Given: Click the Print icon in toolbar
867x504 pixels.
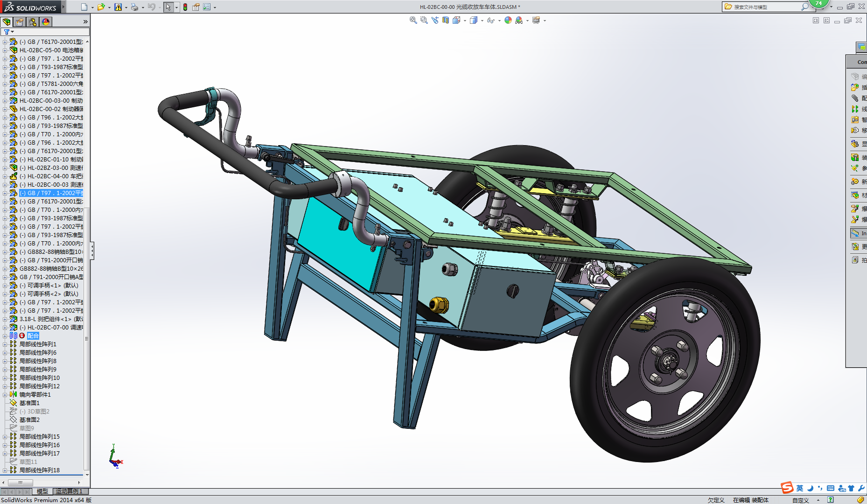Looking at the screenshot, I should [x=134, y=7].
